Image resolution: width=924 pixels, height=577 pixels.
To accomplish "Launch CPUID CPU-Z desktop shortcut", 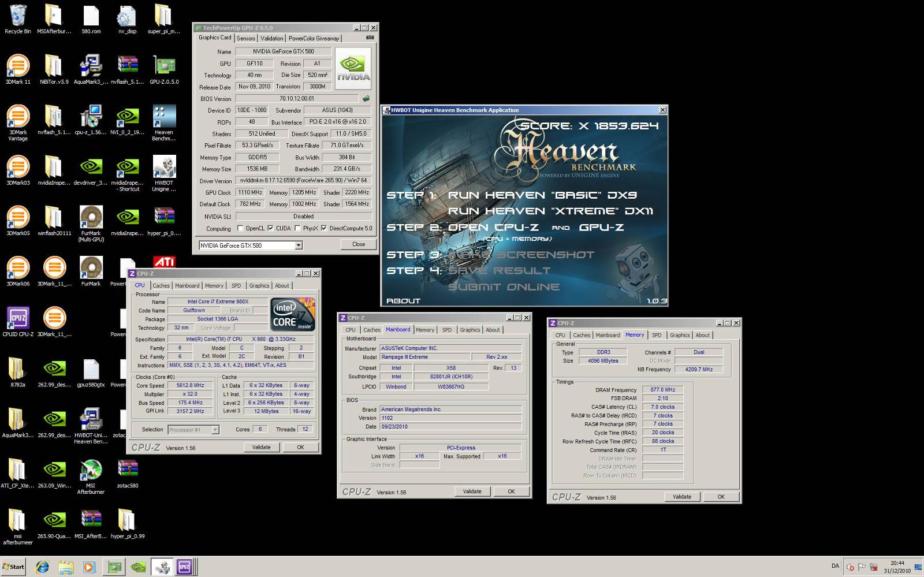I will tap(18, 322).
